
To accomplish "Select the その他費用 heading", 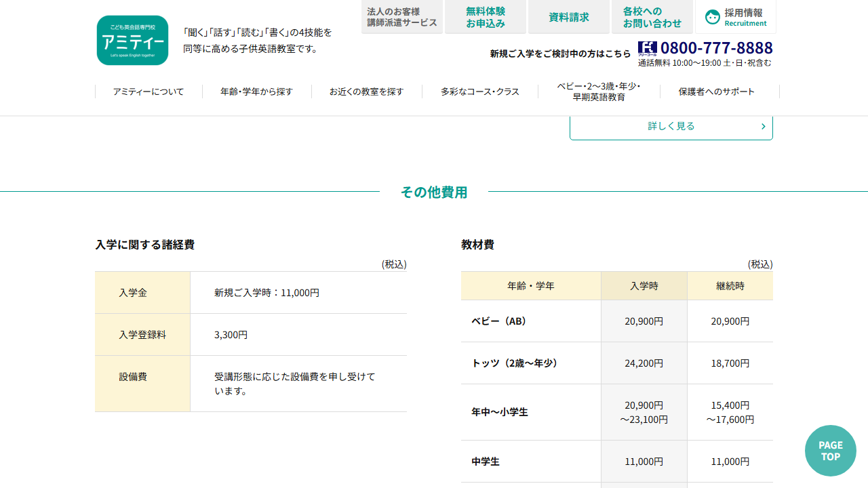I will click(434, 192).
